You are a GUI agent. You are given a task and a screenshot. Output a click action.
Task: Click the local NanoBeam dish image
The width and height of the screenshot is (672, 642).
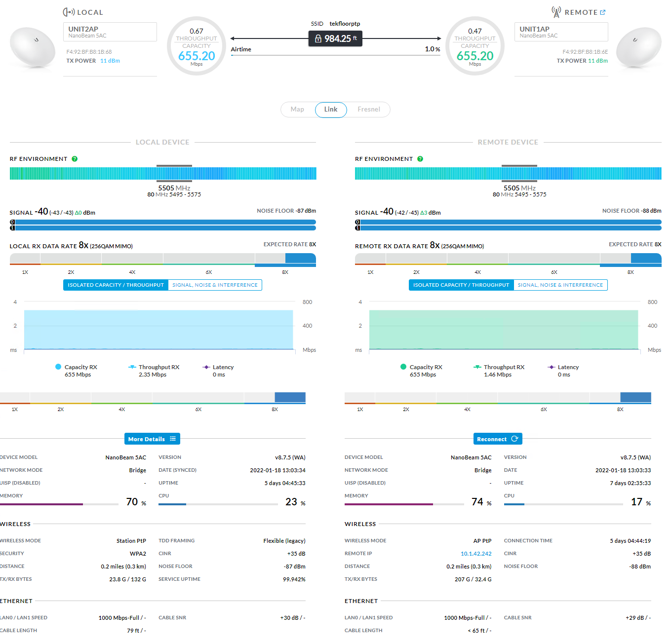click(33, 47)
